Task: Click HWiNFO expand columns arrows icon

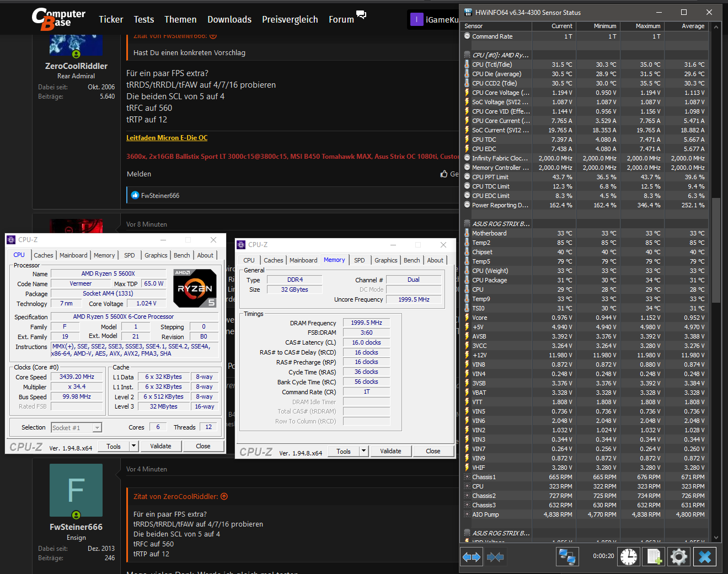Action: click(x=472, y=557)
